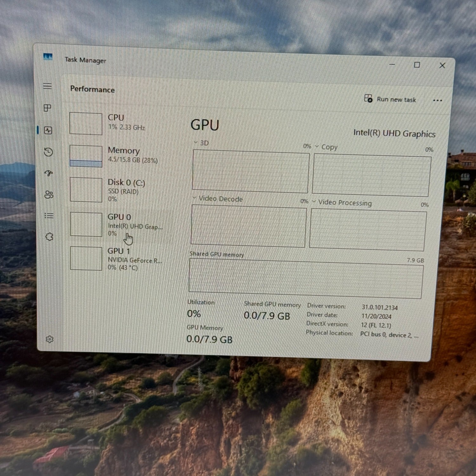
Task: Open the Services puzzle-piece icon
Action: point(49,237)
